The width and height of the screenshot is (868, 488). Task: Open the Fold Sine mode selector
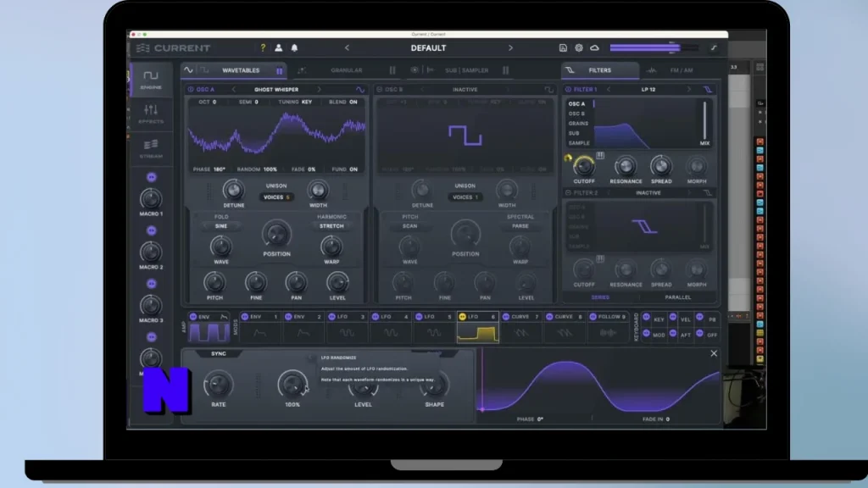click(x=221, y=226)
